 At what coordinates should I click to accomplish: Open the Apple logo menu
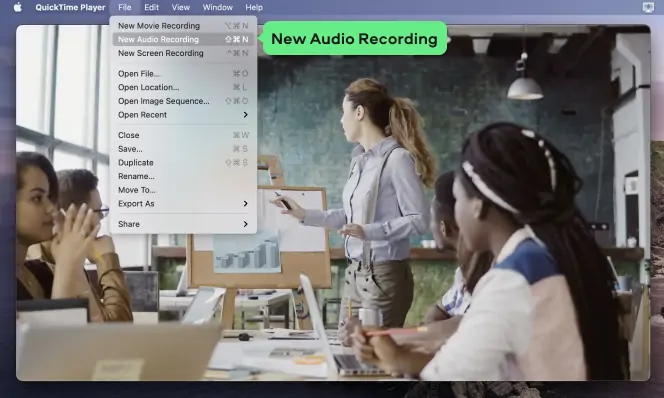pos(17,7)
